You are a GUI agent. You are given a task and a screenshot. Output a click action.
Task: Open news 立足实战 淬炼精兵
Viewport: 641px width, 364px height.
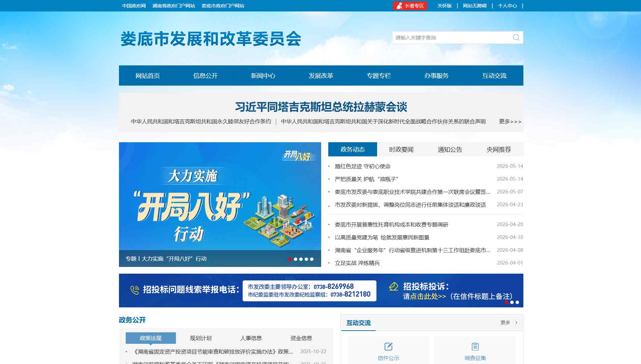point(357,263)
